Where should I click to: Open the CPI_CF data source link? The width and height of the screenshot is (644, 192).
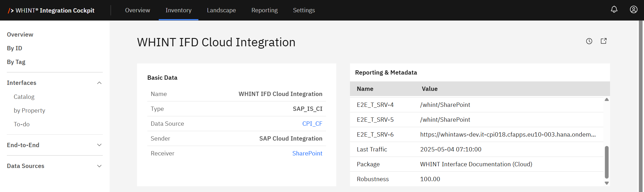pyautogui.click(x=312, y=124)
